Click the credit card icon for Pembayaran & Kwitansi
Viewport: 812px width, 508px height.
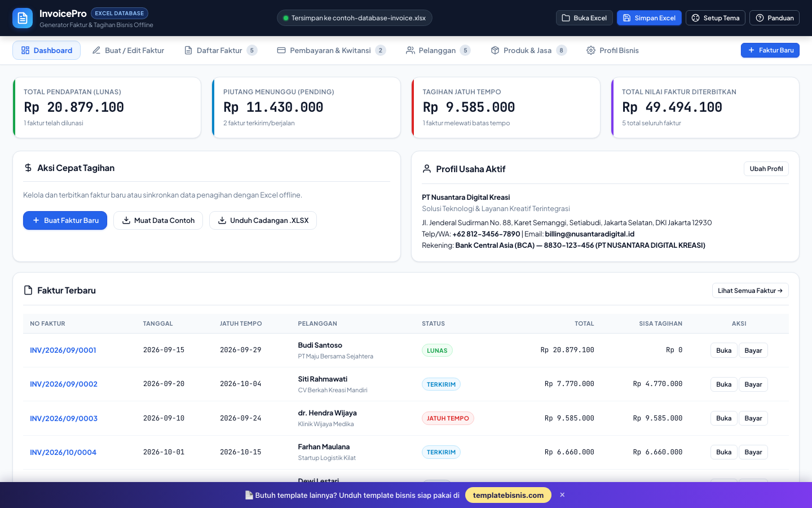click(281, 50)
